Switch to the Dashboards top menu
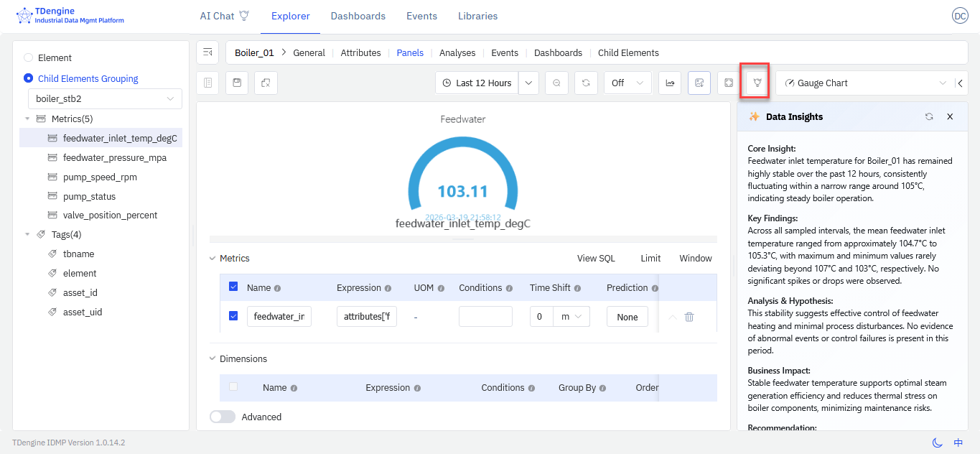 tap(358, 16)
